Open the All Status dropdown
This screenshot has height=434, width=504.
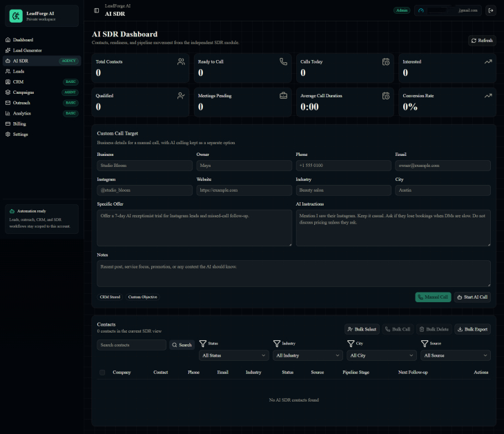click(233, 355)
